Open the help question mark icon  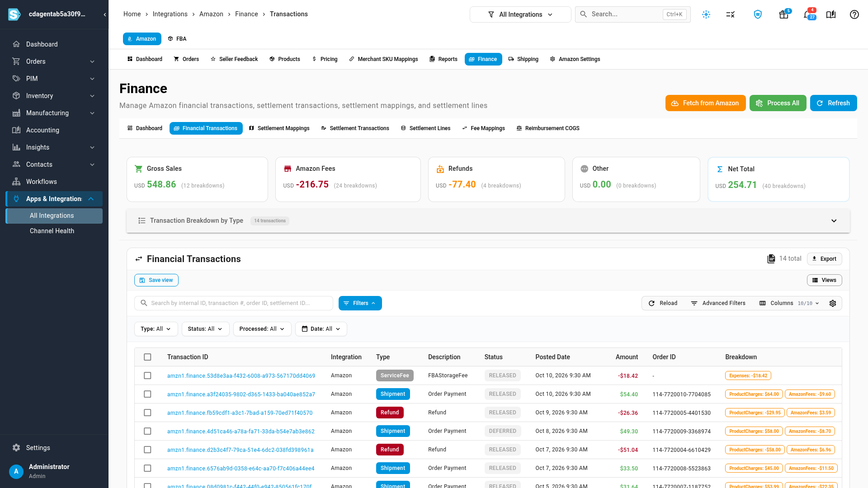coord(854,14)
